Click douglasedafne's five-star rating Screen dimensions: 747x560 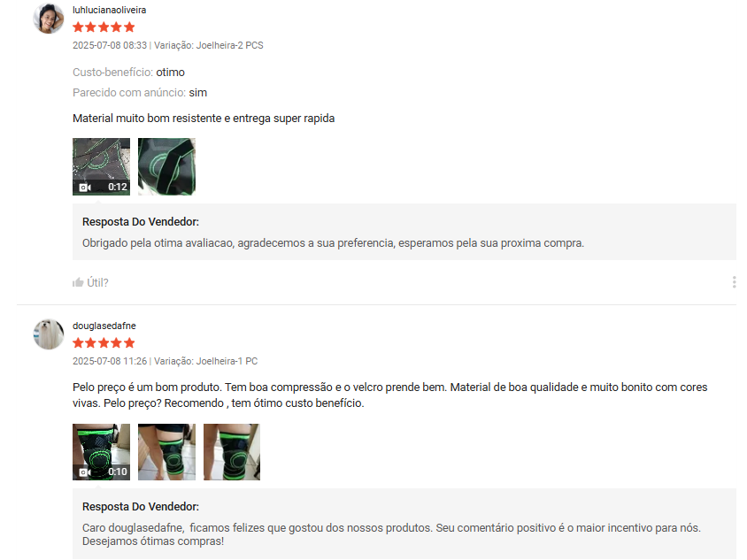coord(104,343)
